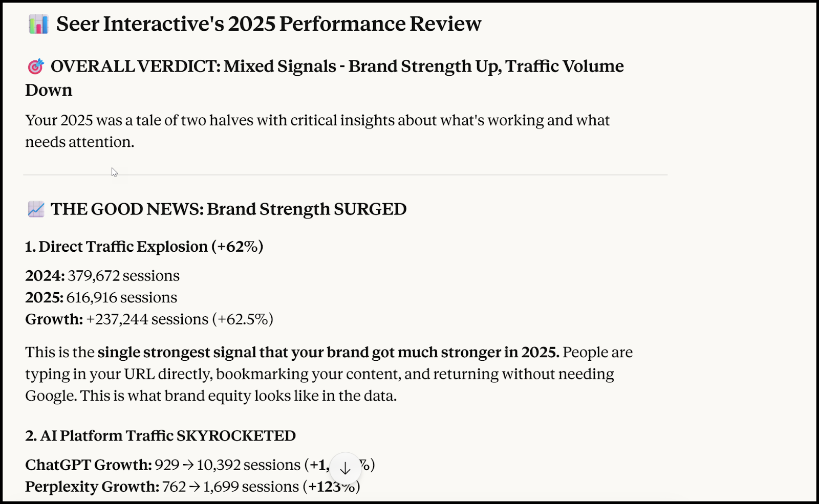Click the Growth +237,244 sessions line

click(x=149, y=319)
